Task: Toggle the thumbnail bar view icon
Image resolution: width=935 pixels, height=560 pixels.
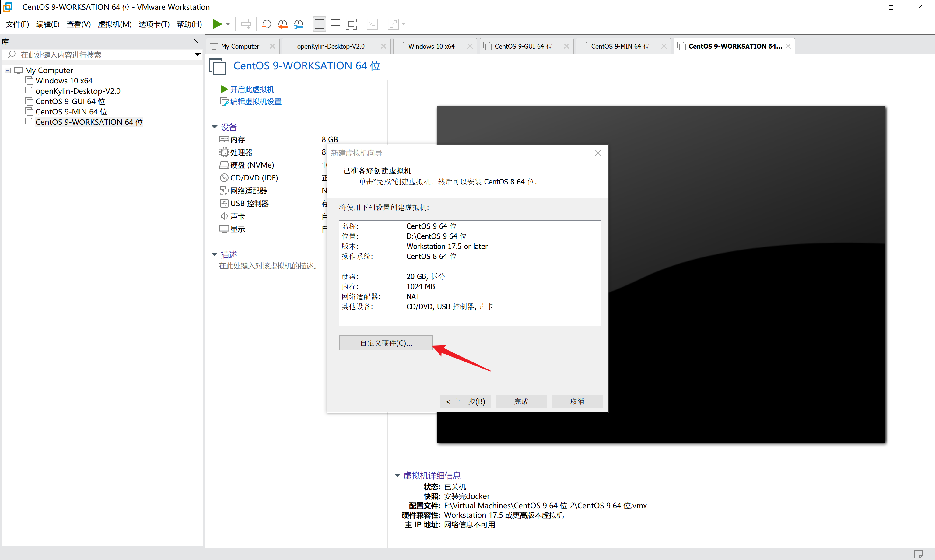Action: (335, 24)
